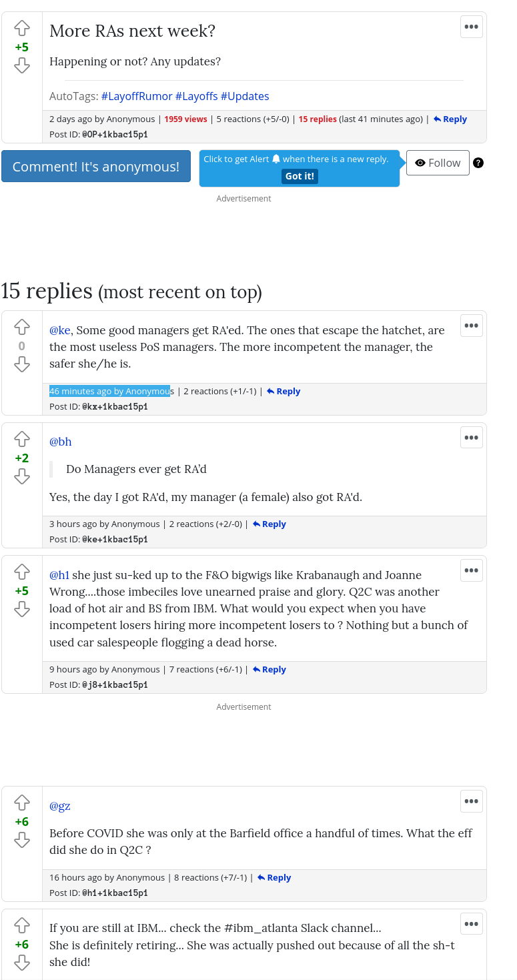Image resolution: width=517 pixels, height=980 pixels.
Task: Follow the @h1 mention link
Action: (59, 575)
